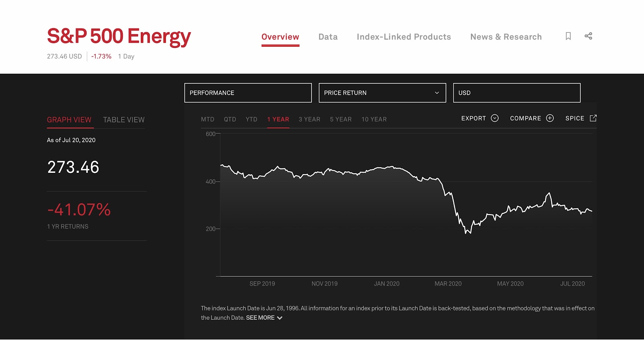Image resolution: width=644 pixels, height=340 pixels.
Task: Click the JUL 2020 axis label
Action: tap(573, 284)
